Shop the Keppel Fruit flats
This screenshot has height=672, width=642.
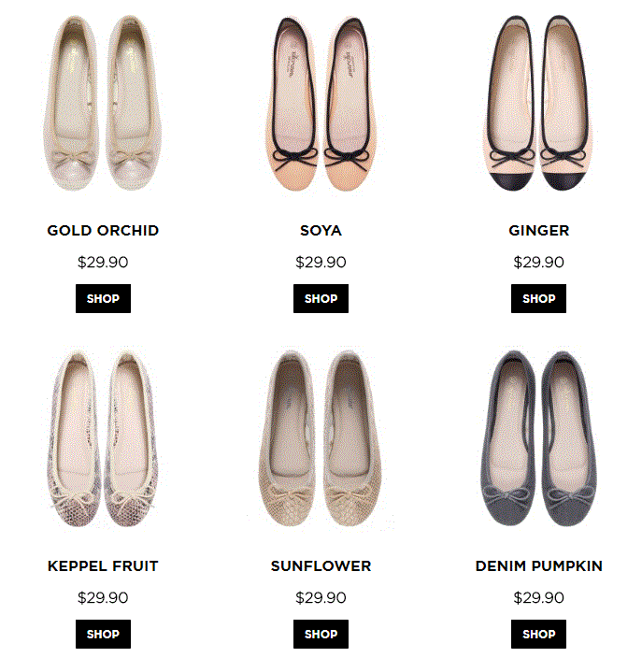[x=104, y=634]
